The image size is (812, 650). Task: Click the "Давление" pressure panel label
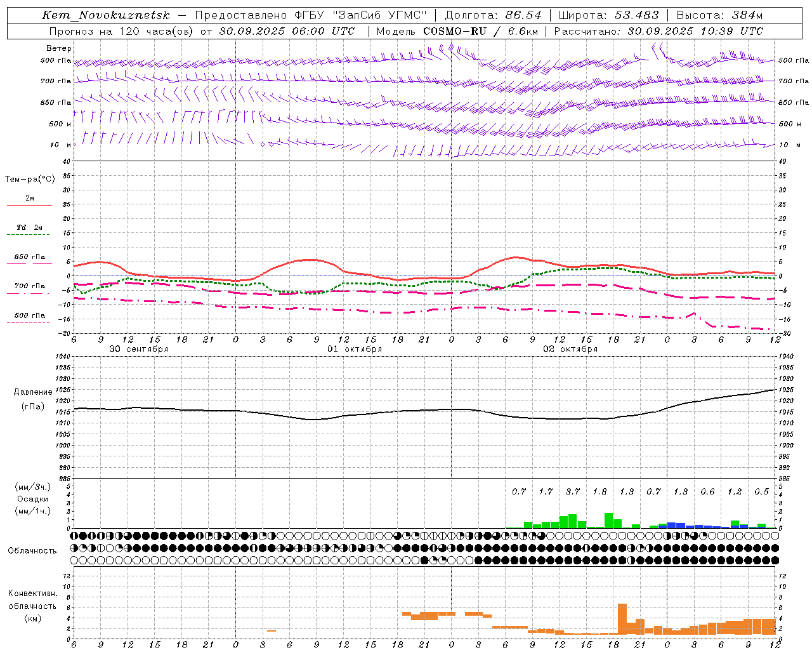33,392
